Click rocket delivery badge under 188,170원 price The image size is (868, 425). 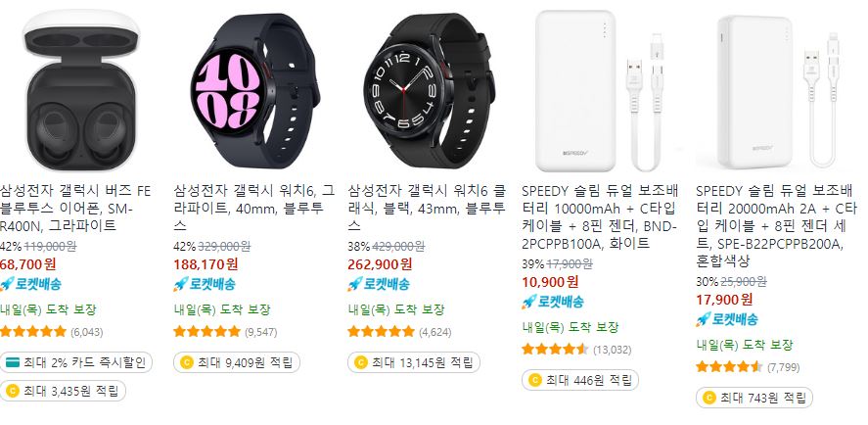205,284
